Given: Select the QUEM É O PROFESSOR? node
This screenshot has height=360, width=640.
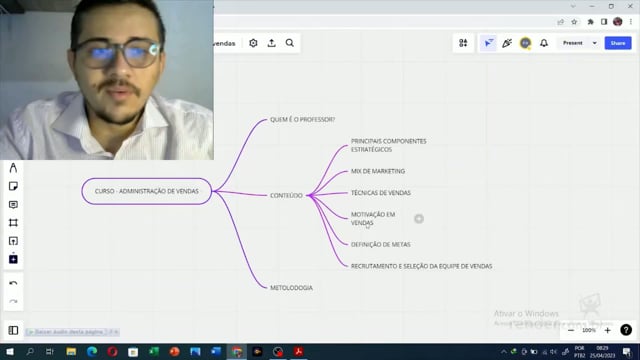Looking at the screenshot, I should coord(302,120).
